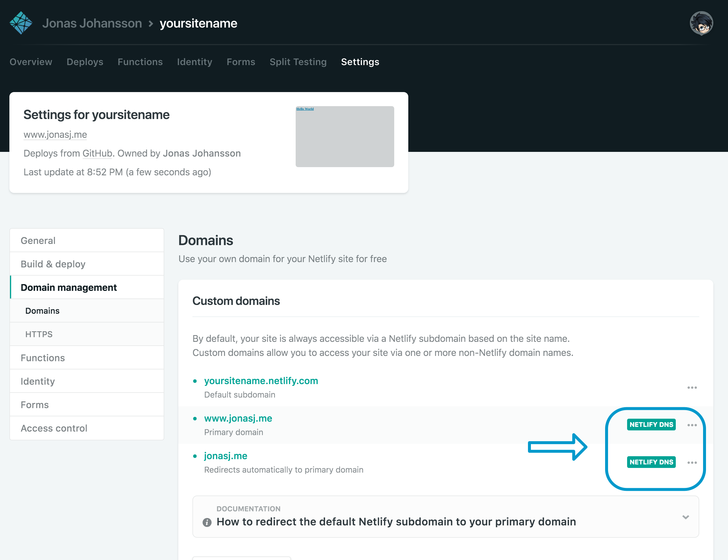Open options menu for jonasj.me row
Viewport: 728px width, 560px height.
[692, 463]
